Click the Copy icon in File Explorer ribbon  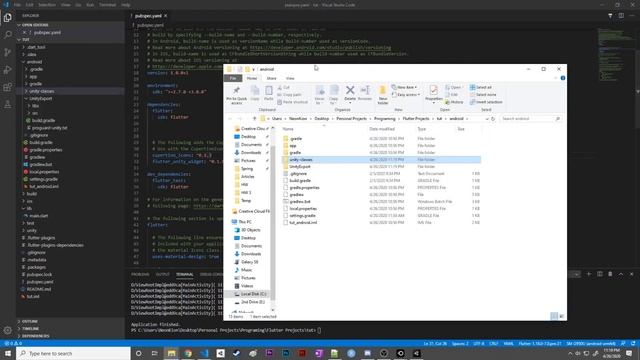pyautogui.click(x=255, y=93)
